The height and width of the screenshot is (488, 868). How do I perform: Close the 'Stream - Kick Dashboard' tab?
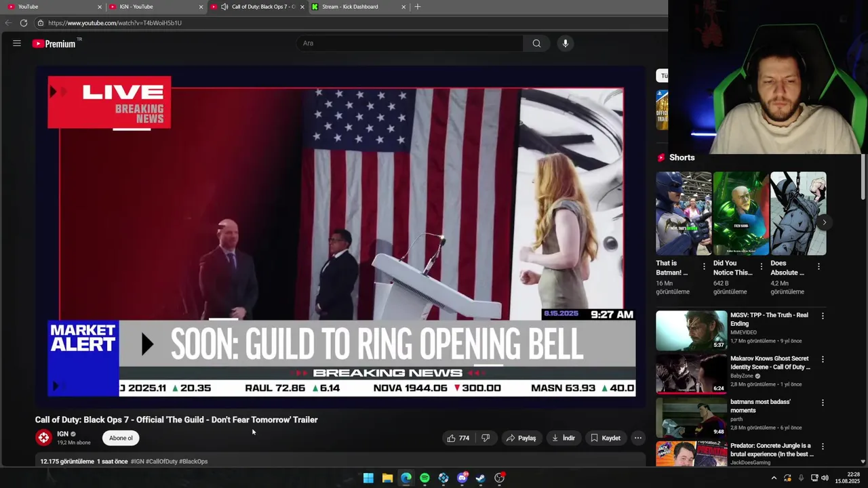coord(403,7)
